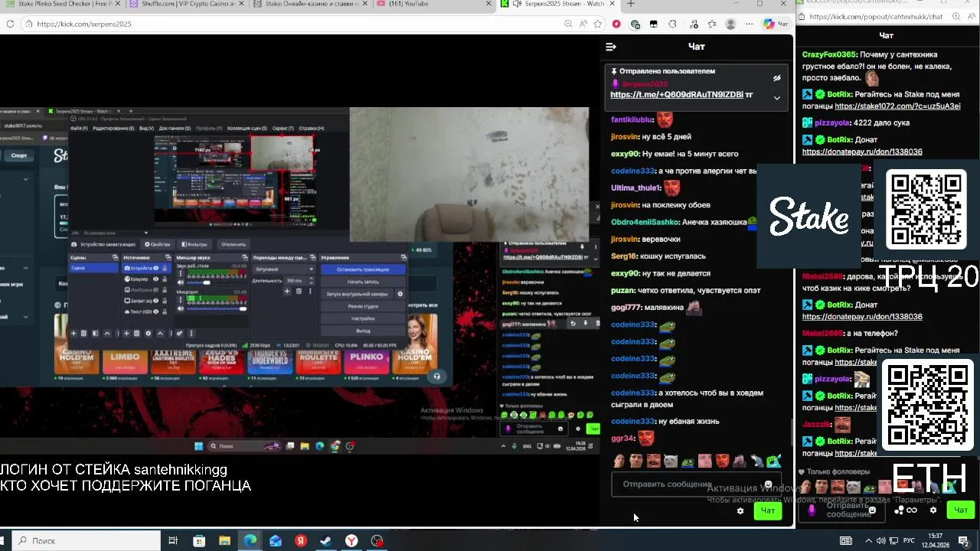980x551 pixels.
Task: Open browser extensions puzzle icon
Action: [x=672, y=24]
